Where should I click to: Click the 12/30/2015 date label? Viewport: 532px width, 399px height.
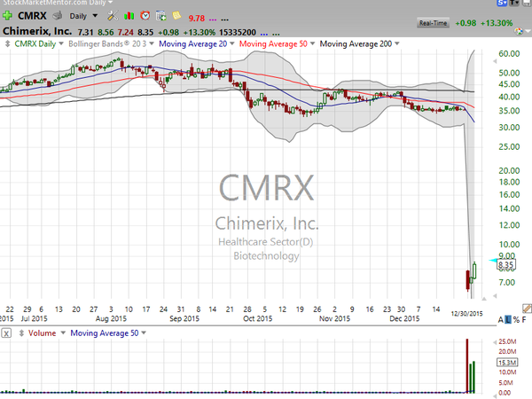point(466,314)
